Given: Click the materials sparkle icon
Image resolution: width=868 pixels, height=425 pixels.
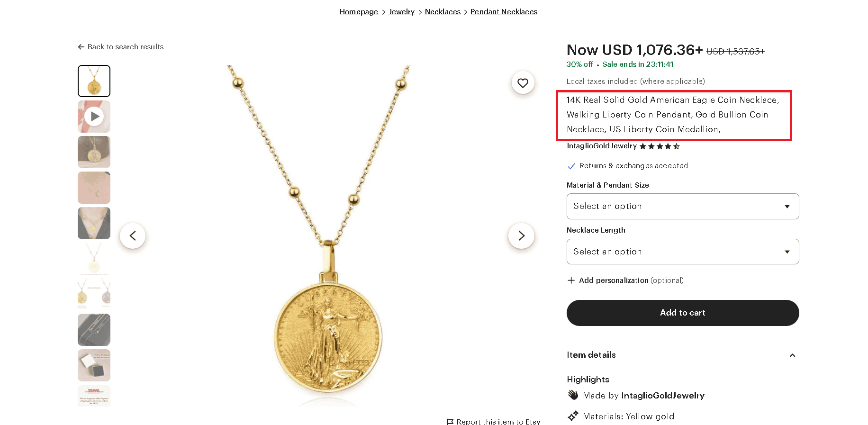Looking at the screenshot, I should [572, 416].
